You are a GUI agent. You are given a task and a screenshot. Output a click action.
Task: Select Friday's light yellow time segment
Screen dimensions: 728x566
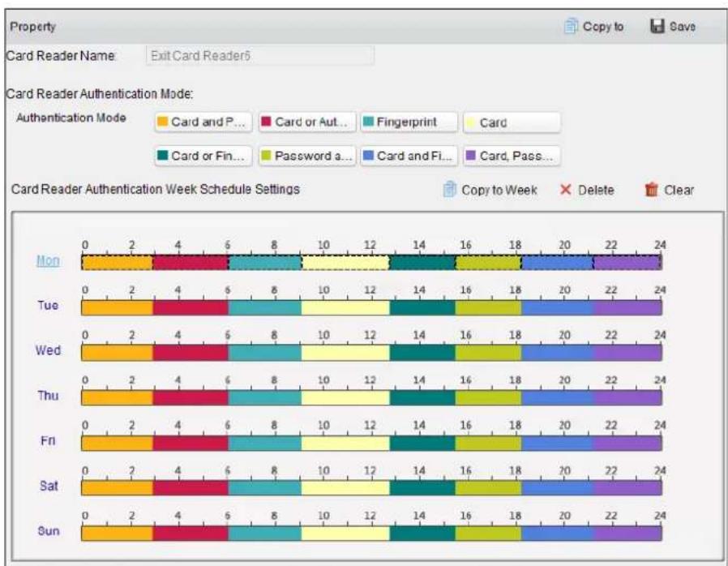pyautogui.click(x=345, y=444)
